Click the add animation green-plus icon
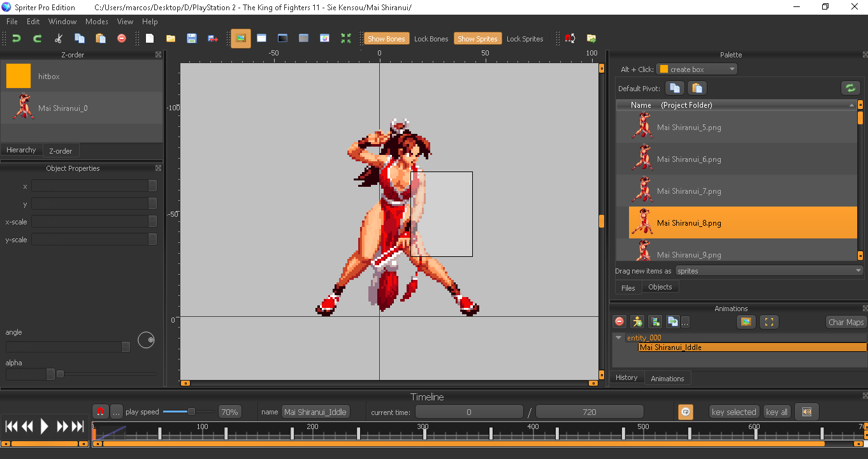 pyautogui.click(x=655, y=322)
